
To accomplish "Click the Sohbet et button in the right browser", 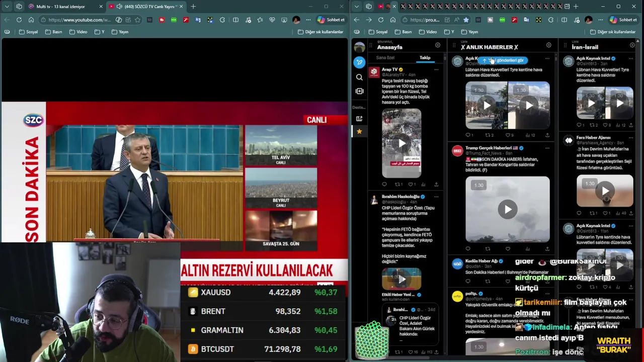I will pyautogui.click(x=623, y=20).
